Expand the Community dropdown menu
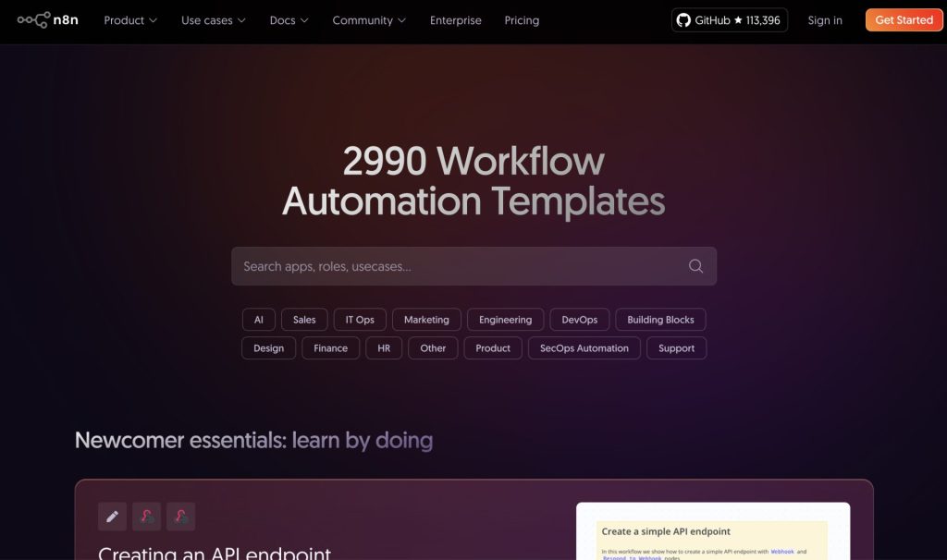Image resolution: width=947 pixels, height=560 pixels. 369,20
